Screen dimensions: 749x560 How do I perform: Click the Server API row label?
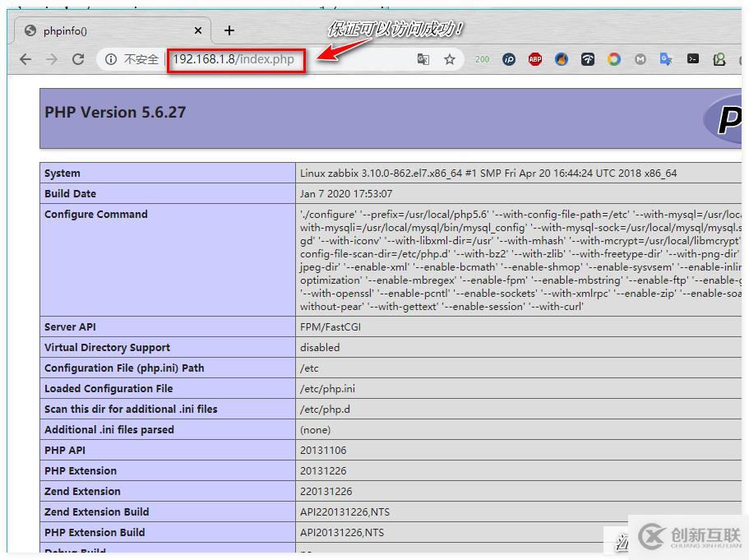(70, 326)
